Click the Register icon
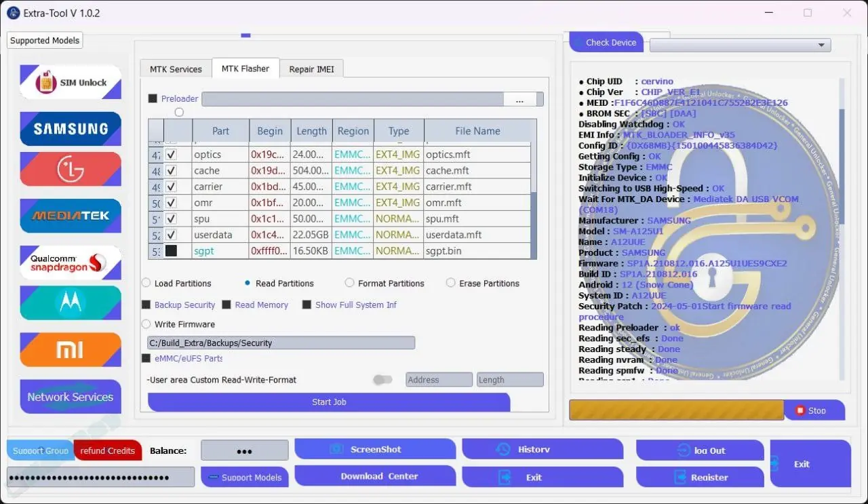Screen dimensions: 868x504 (x=680, y=478)
